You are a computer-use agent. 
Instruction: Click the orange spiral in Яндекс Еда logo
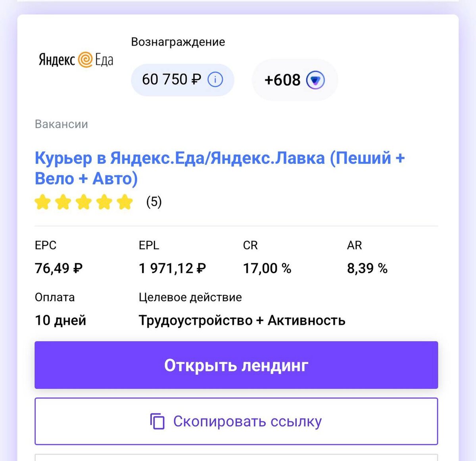point(85,60)
